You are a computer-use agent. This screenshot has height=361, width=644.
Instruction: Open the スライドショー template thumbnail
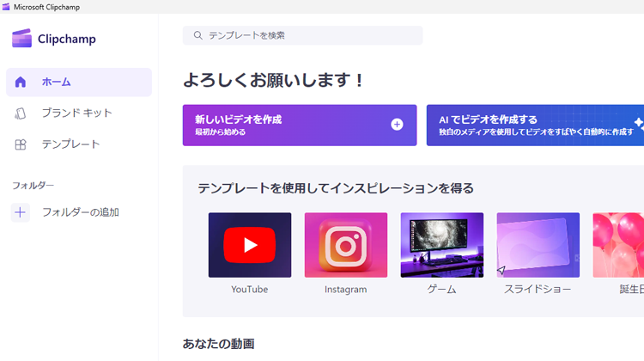[x=538, y=245]
